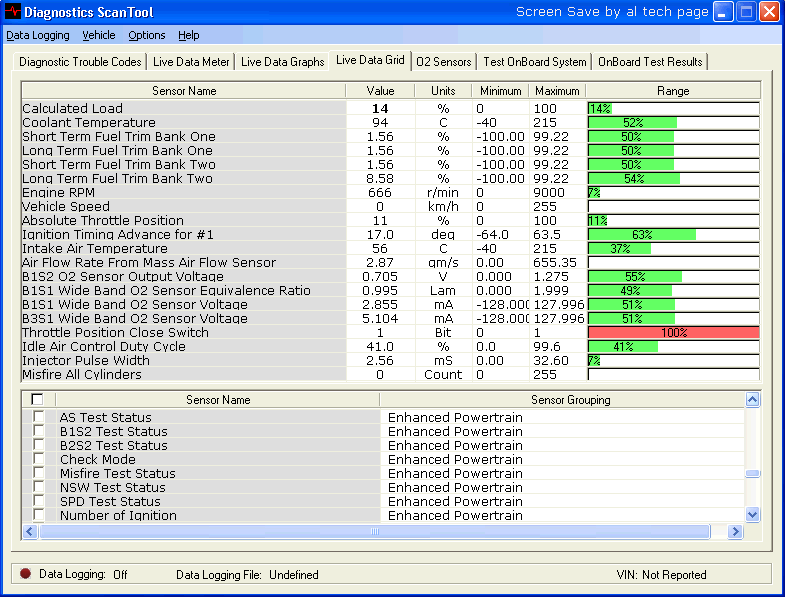Tick the B1S2 Test Status checkbox
This screenshot has height=597, width=785.
[x=39, y=431]
